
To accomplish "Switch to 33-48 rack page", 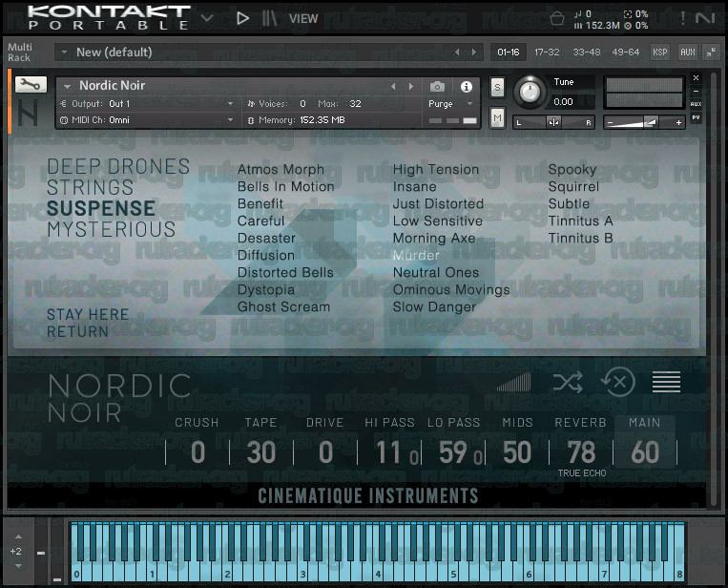I will (x=587, y=52).
